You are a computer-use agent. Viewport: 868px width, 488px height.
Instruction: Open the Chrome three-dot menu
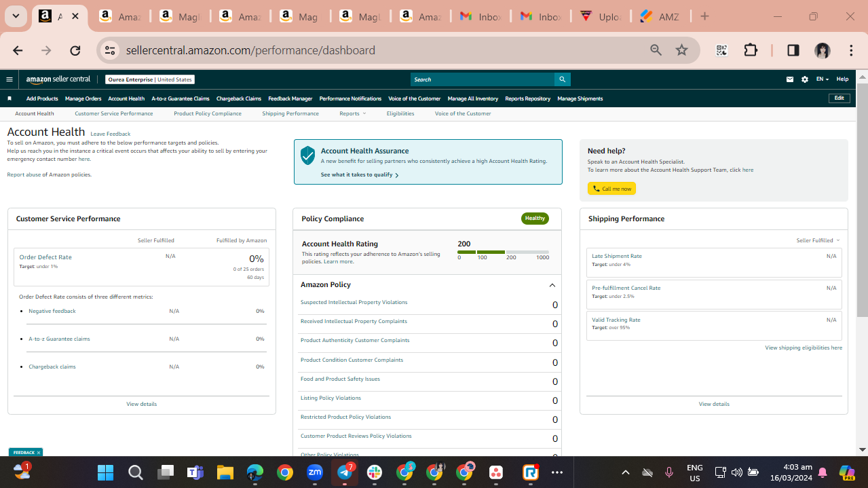(851, 50)
